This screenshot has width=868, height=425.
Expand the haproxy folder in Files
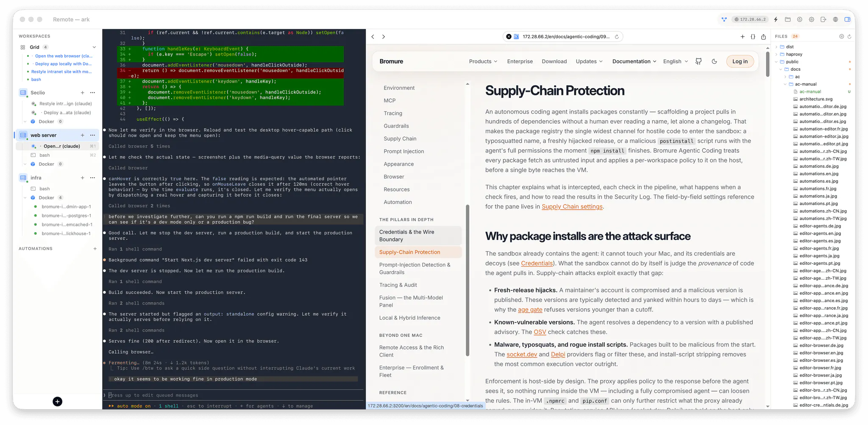[x=776, y=55]
